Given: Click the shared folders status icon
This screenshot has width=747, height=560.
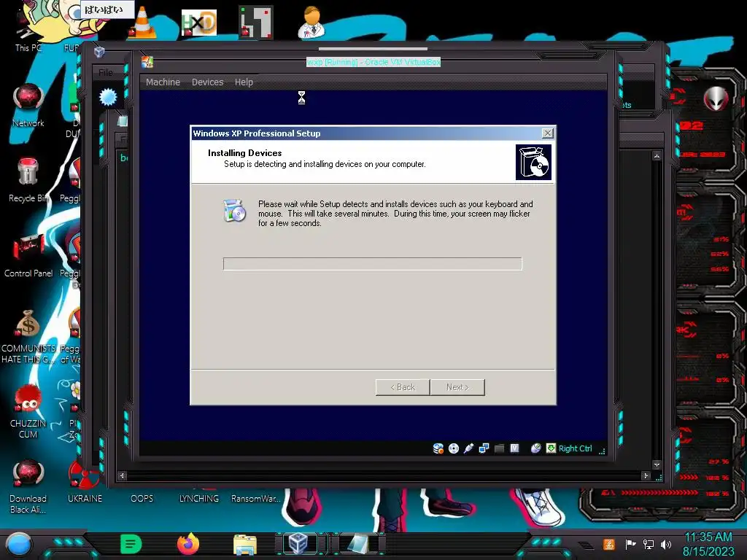Looking at the screenshot, I should [x=499, y=448].
